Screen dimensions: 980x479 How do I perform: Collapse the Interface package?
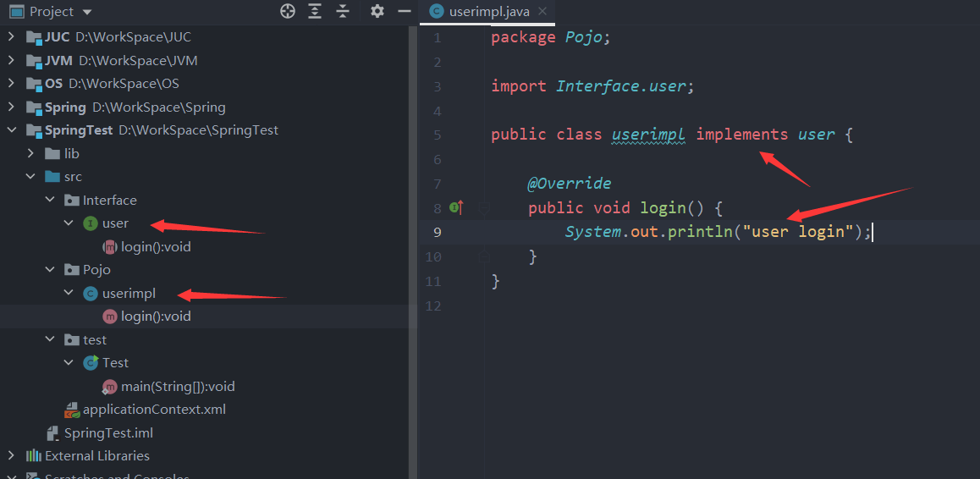[x=49, y=200]
